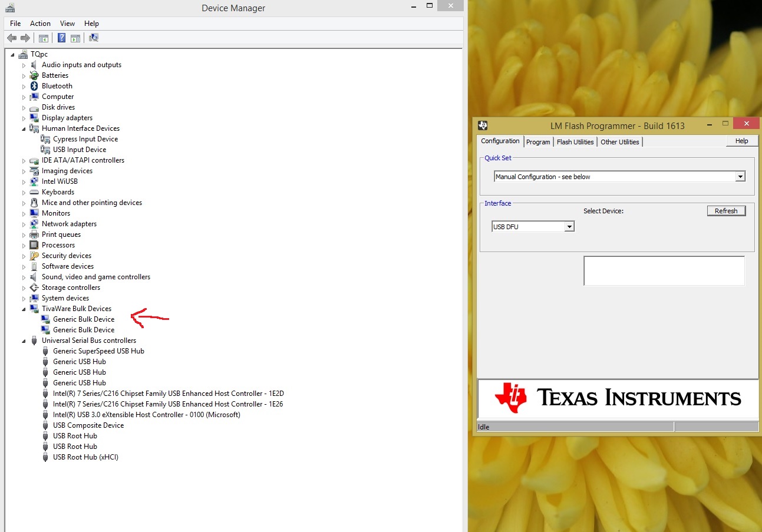This screenshot has width=762, height=532.
Task: Open the Help menu in Device Manager
Action: (x=91, y=24)
